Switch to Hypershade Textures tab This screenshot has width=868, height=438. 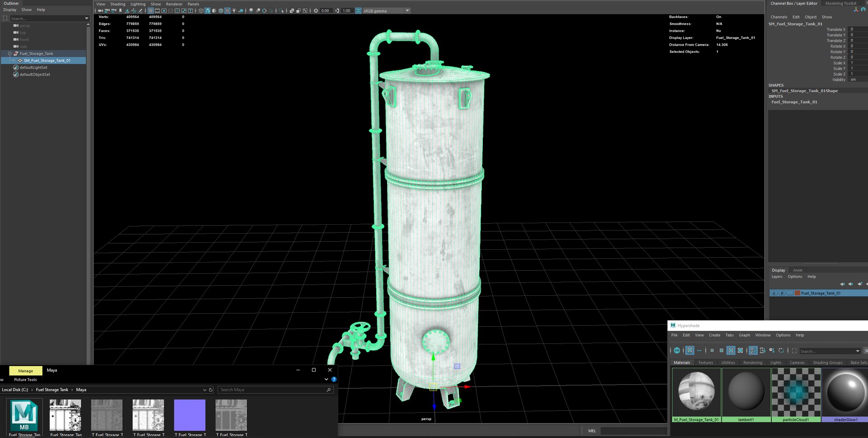705,363
